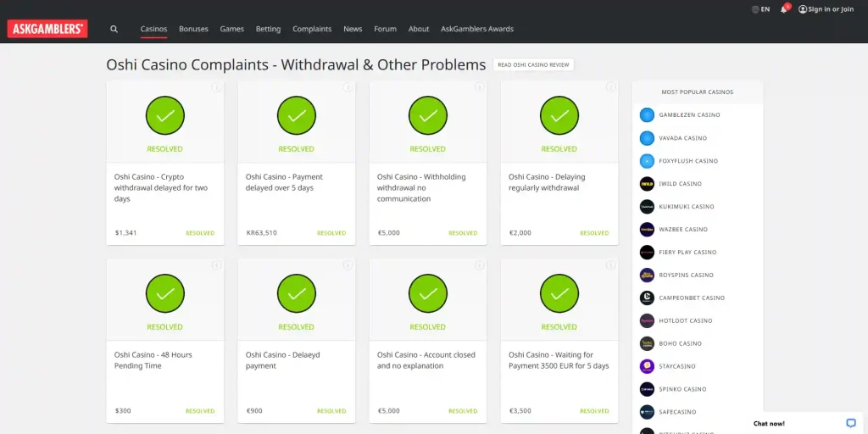Click resolved checkmark on 48 Hours Pending Time card
This screenshot has width=868, height=434.
pyautogui.click(x=165, y=293)
